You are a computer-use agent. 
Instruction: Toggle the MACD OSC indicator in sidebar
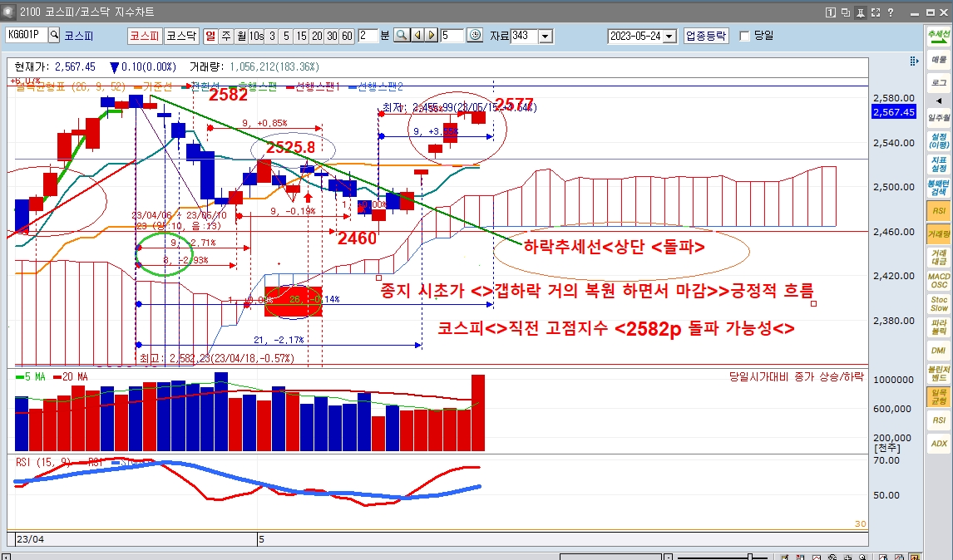[x=939, y=280]
